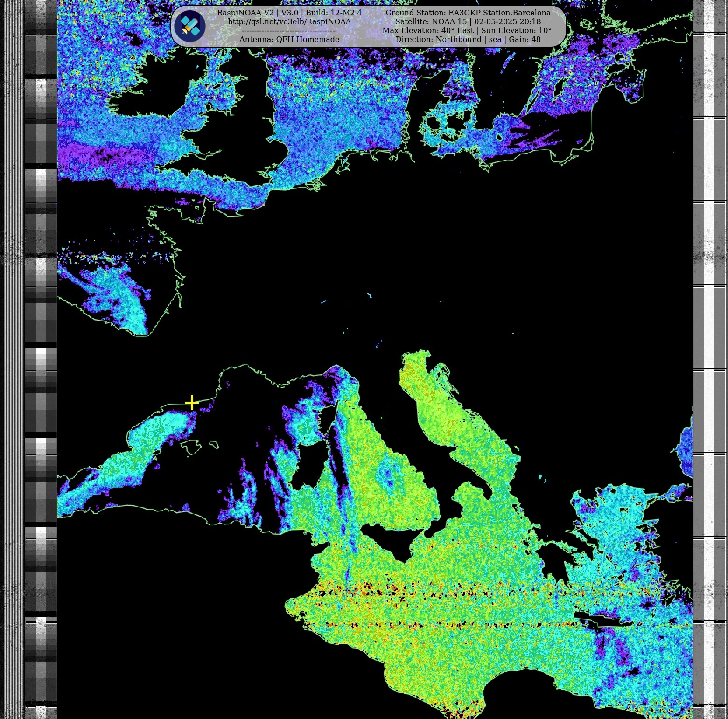Click the text 'Max Elevation: 40° East | Sun Elevation: 10°'
This screenshot has height=719, width=728.
(467, 30)
